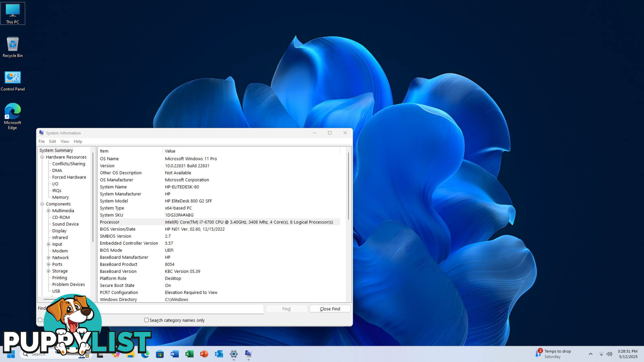The height and width of the screenshot is (362, 644).
Task: Launch PowerPoint from the taskbar
Action: click(204, 354)
